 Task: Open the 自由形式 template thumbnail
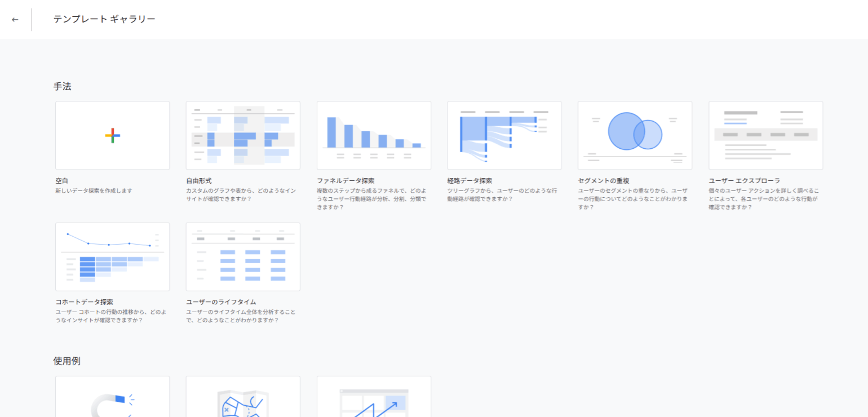pyautogui.click(x=243, y=135)
